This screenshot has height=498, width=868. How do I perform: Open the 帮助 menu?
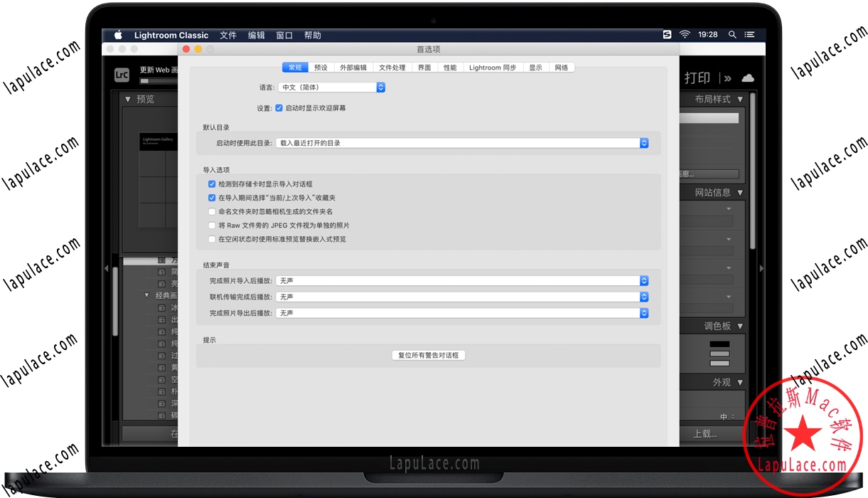pyautogui.click(x=313, y=35)
